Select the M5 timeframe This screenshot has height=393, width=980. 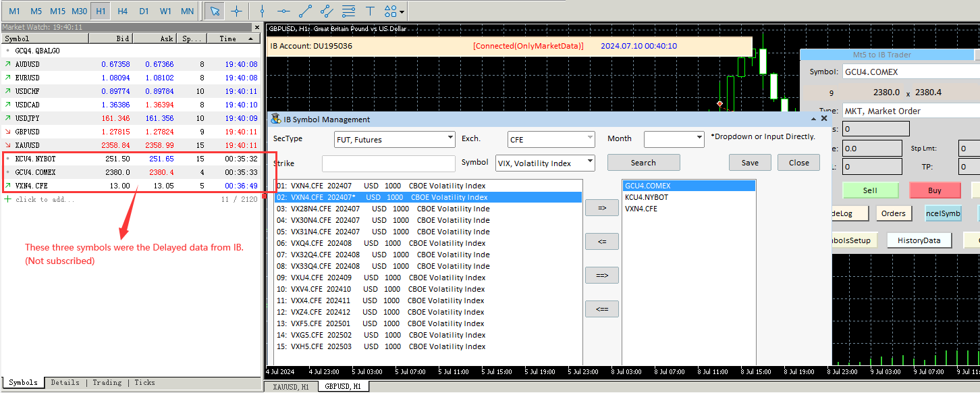point(36,11)
